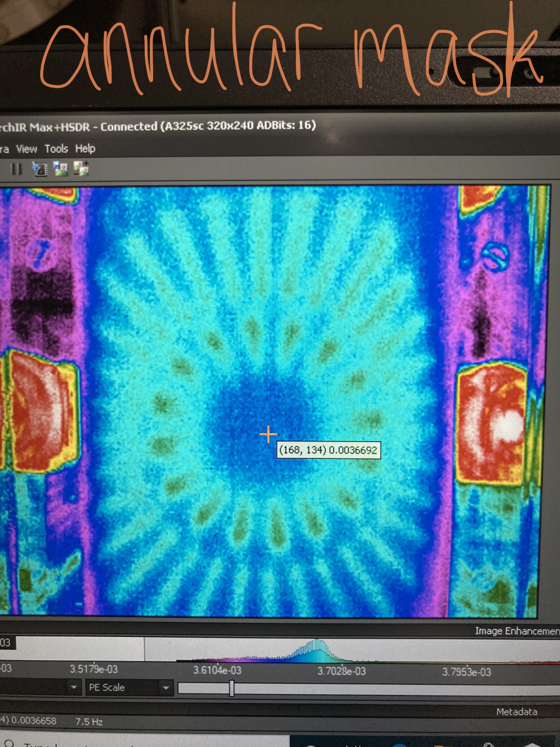Viewport: 560px width, 747px height.
Task: Click the 7.5 Hz frame rate status
Action: (89, 721)
